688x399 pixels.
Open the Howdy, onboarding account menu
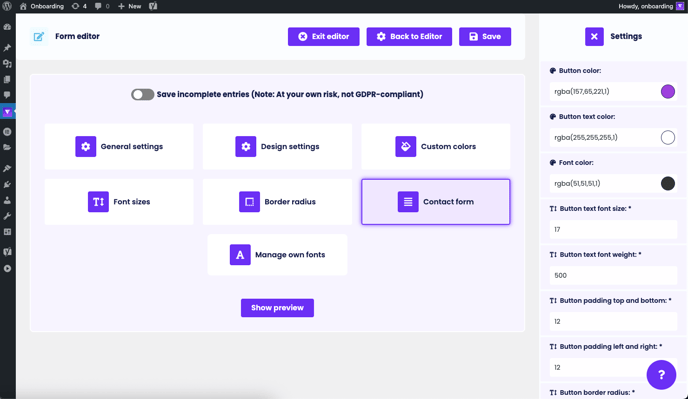pos(651,6)
